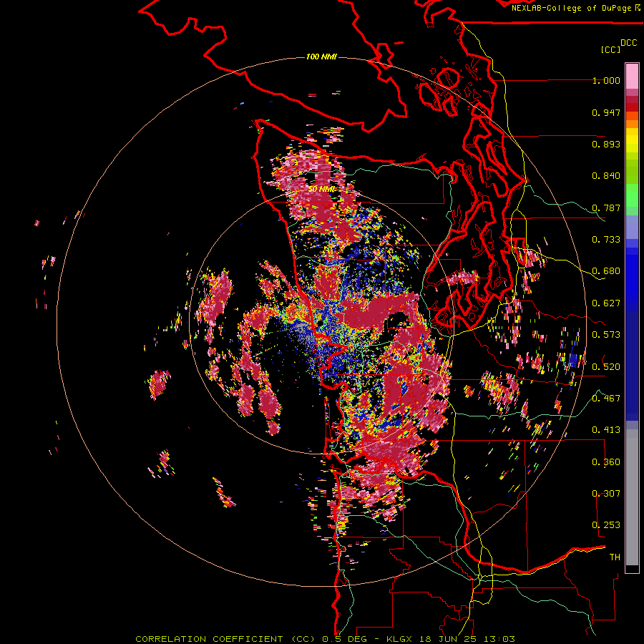Screen dimensions: 644x644
Task: Click the TH threshold label on the legend
Action: click(615, 557)
